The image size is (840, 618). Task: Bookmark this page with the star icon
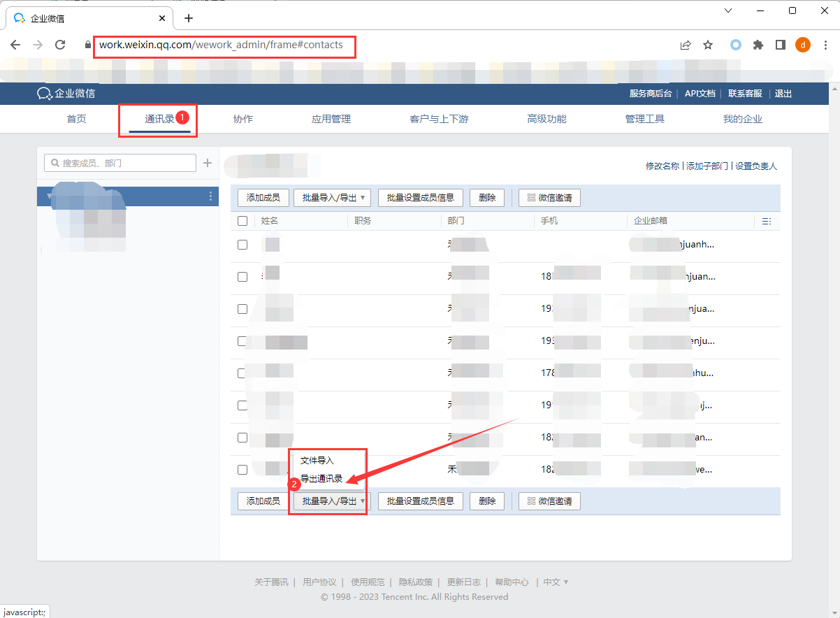pos(708,45)
